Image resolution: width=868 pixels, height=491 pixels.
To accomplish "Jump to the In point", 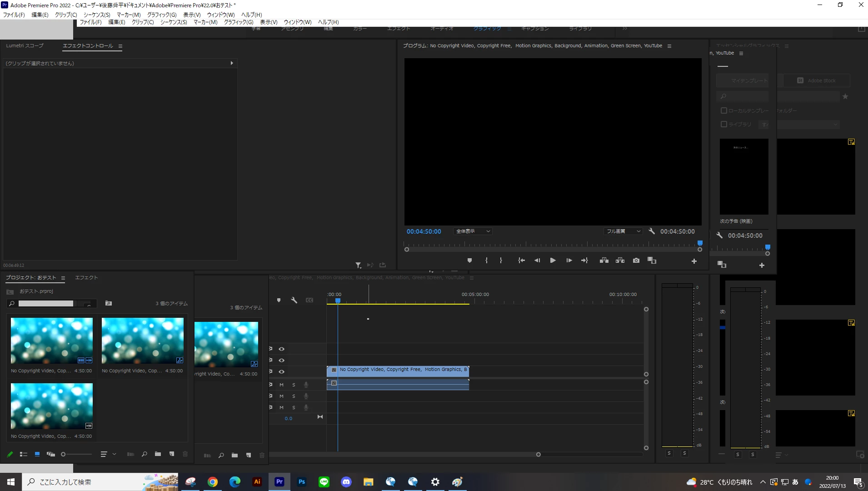I will pos(521,261).
